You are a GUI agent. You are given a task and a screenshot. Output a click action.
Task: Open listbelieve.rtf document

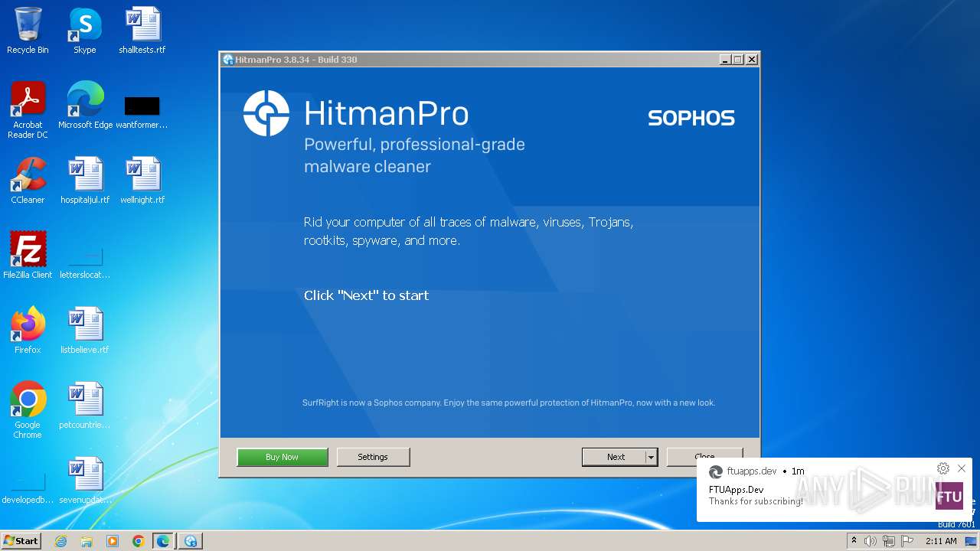[x=85, y=331]
